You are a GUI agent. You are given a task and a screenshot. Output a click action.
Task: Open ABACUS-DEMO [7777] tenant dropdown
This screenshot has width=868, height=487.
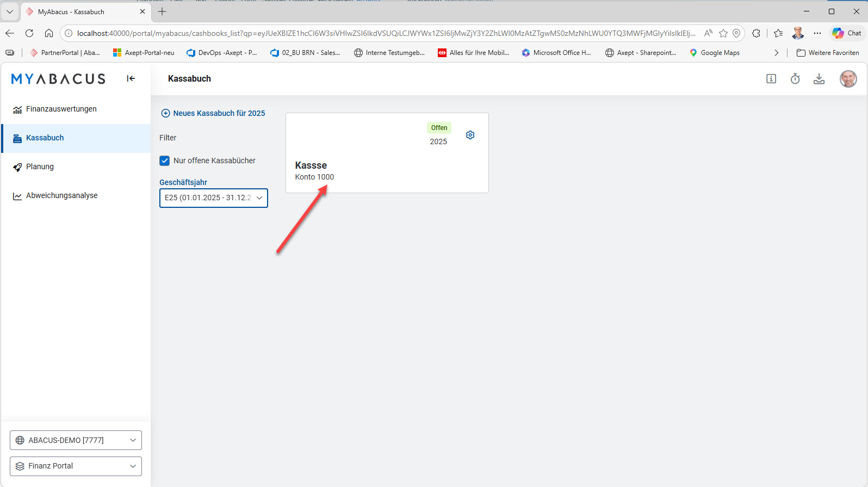coord(76,440)
